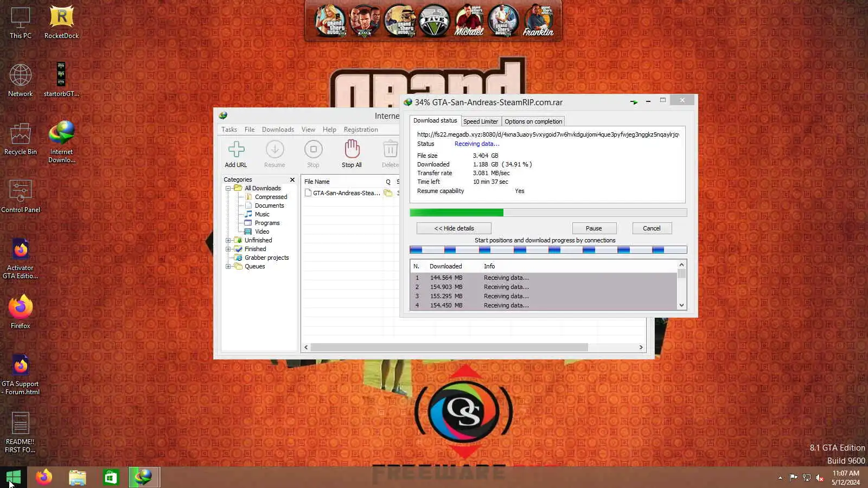Expand the Unfinished category node
Viewport: 868px width, 488px height.
[x=228, y=240]
